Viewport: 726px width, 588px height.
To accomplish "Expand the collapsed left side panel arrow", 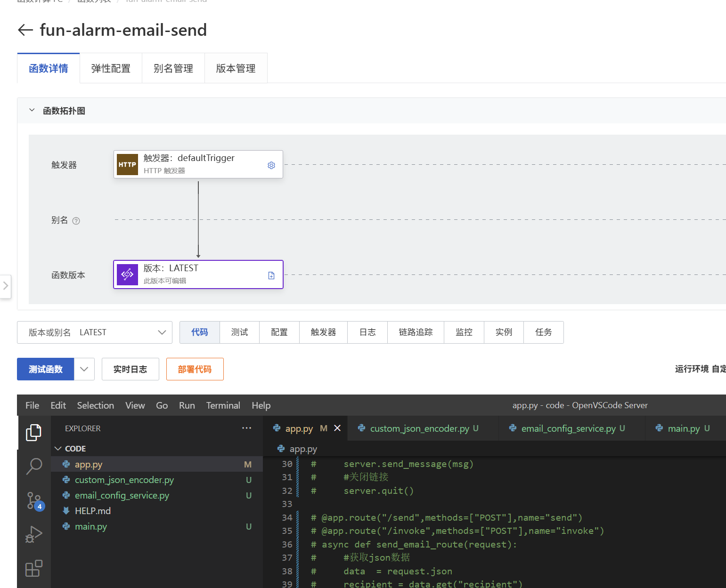I will 6,286.
